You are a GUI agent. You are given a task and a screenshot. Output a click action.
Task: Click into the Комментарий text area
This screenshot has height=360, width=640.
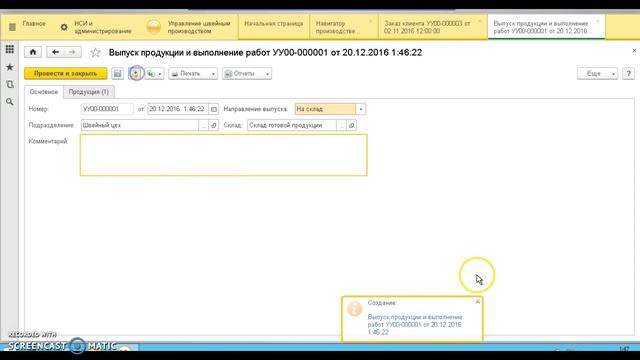point(224,155)
